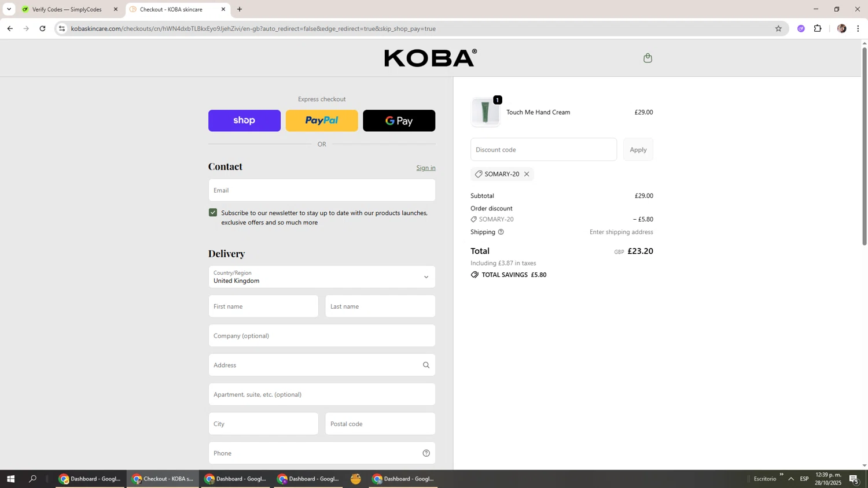
Task: Click the Last name field
Action: pos(380,306)
